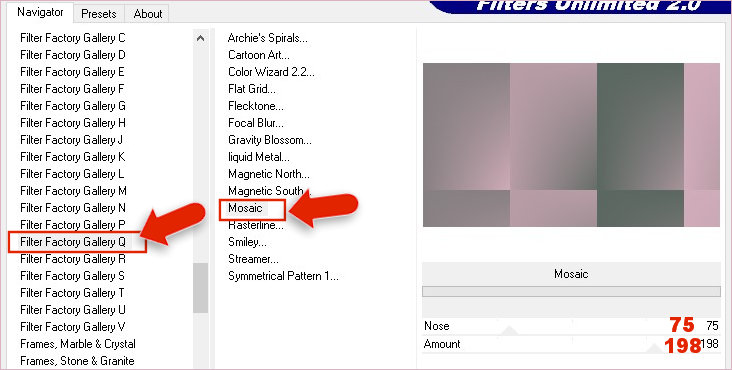Click the Mosaic preview image

[571, 145]
